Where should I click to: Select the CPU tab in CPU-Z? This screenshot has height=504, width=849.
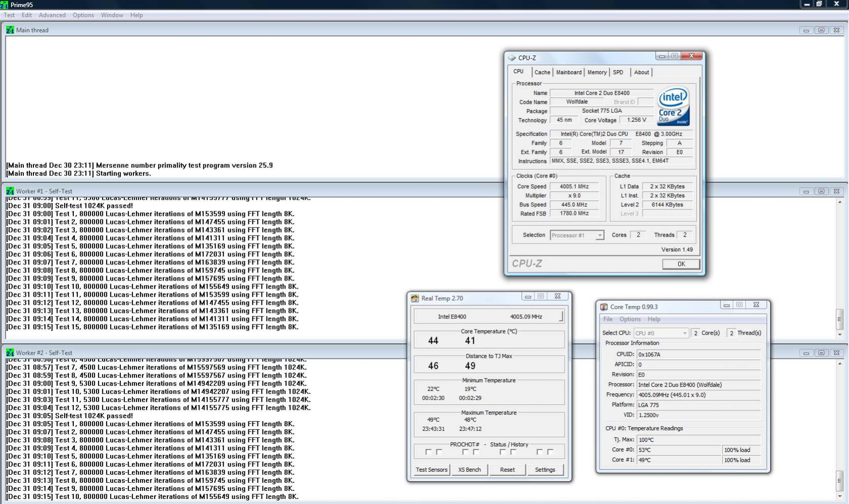click(x=519, y=71)
